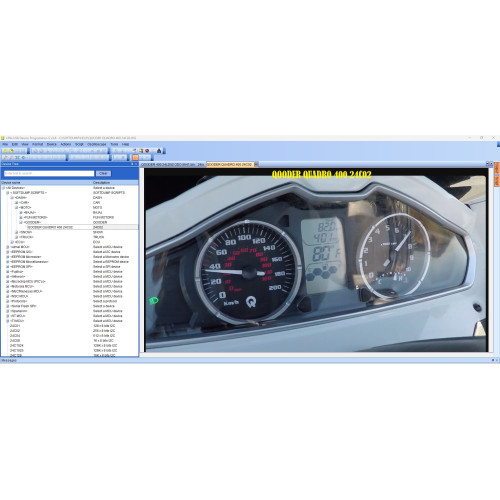Click the dark lock-shaped toolbar icon
The image size is (500, 500).
[x=159, y=151]
